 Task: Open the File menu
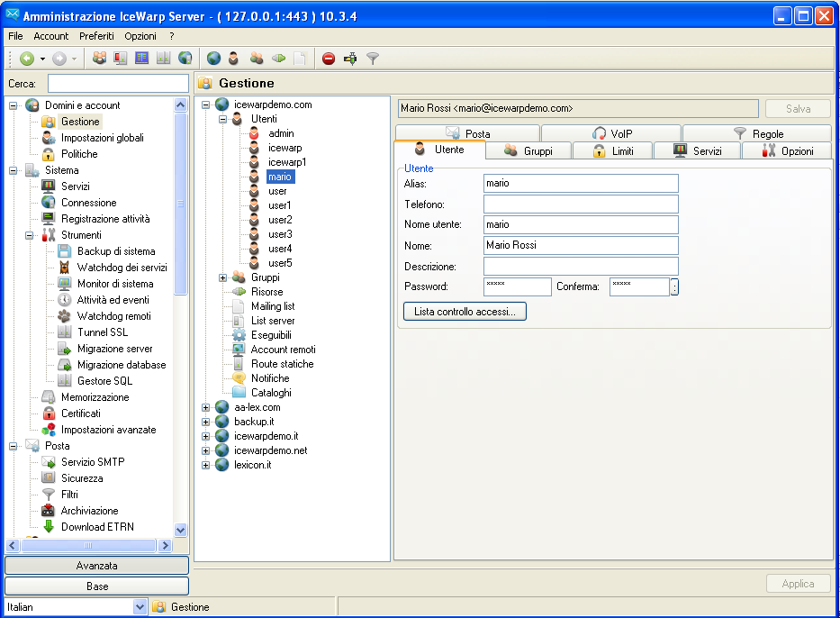click(15, 36)
